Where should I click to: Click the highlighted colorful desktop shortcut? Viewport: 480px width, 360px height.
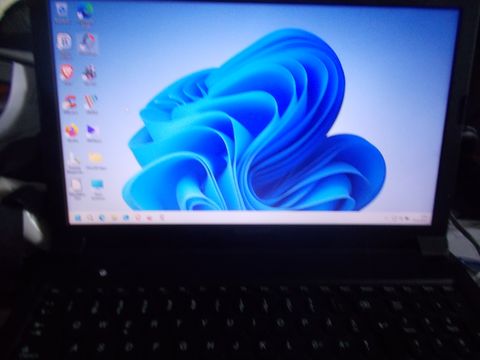click(x=88, y=44)
